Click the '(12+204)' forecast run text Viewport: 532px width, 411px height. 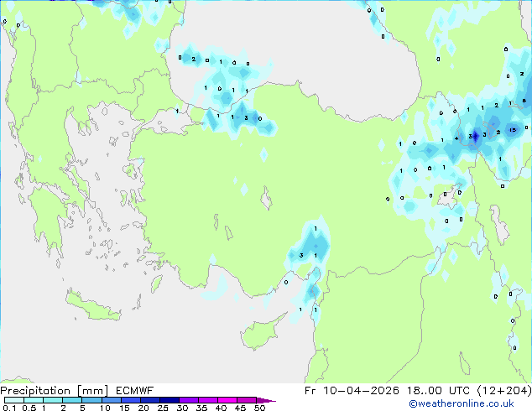[x=504, y=391]
